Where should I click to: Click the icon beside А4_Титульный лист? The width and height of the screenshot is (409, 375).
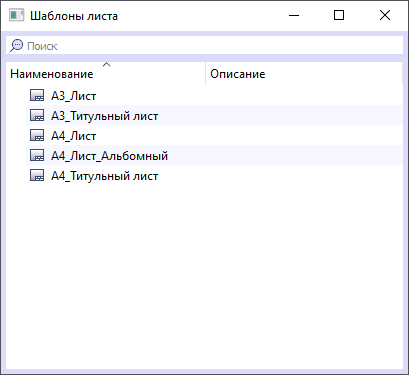pos(37,175)
